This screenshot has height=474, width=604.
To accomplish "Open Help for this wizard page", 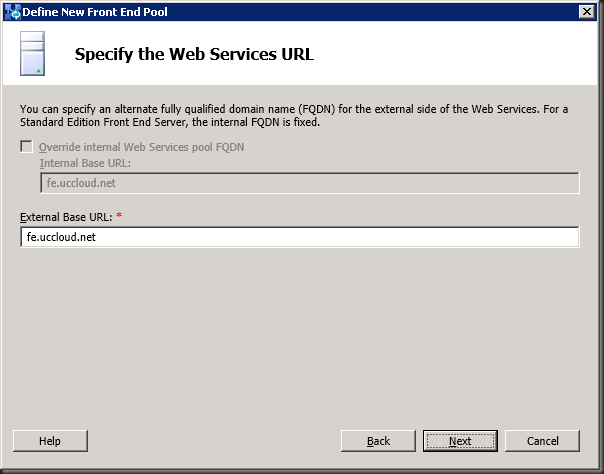I will 50,441.
